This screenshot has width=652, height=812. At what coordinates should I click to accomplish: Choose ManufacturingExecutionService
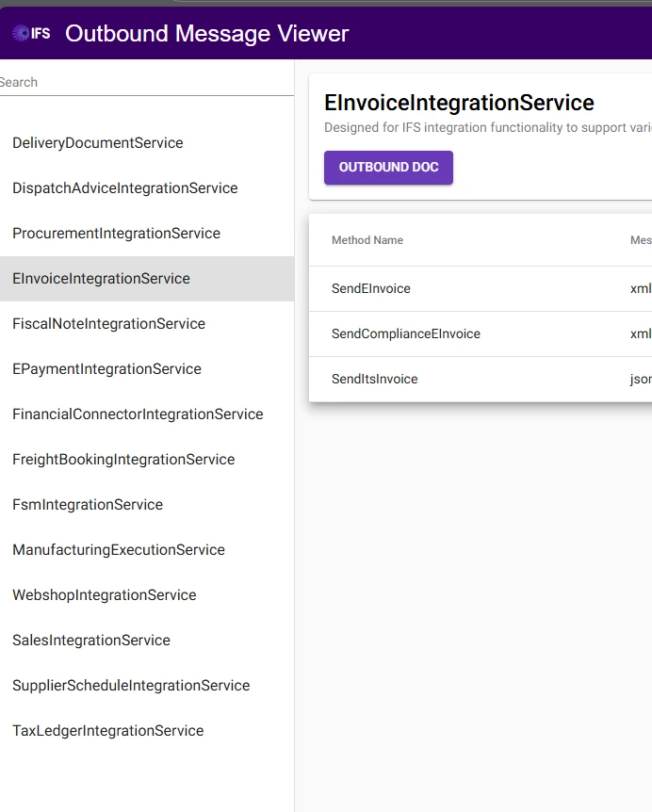pyautogui.click(x=147, y=550)
